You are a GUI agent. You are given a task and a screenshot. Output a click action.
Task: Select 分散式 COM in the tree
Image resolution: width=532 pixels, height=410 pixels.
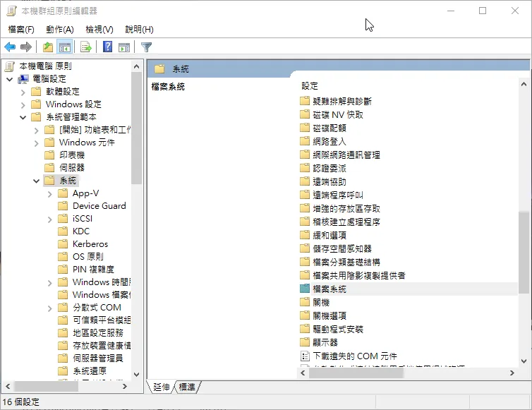(97, 307)
